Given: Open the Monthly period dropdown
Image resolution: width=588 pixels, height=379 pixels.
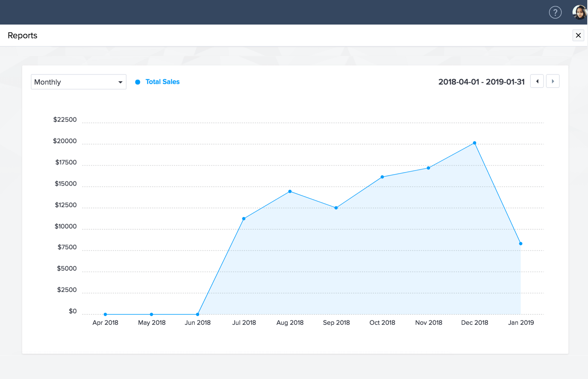Looking at the screenshot, I should (79, 82).
